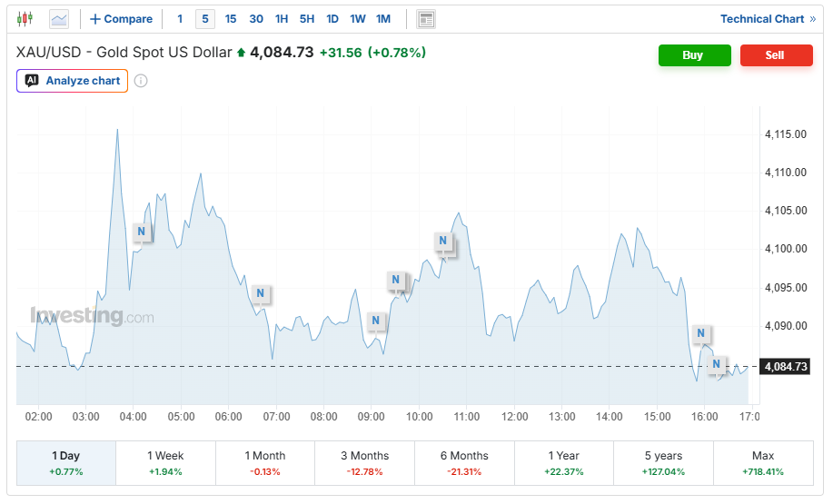Viewport: 833px width, 504px height.
Task: Open news marker near 06:40
Action: (261, 293)
